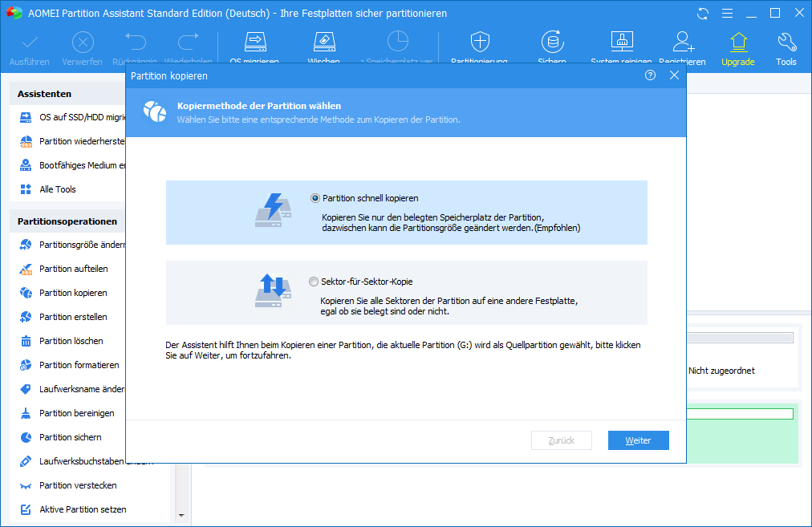Image resolution: width=812 pixels, height=527 pixels.
Task: Select Partition erstellen operation
Action: coord(63,317)
